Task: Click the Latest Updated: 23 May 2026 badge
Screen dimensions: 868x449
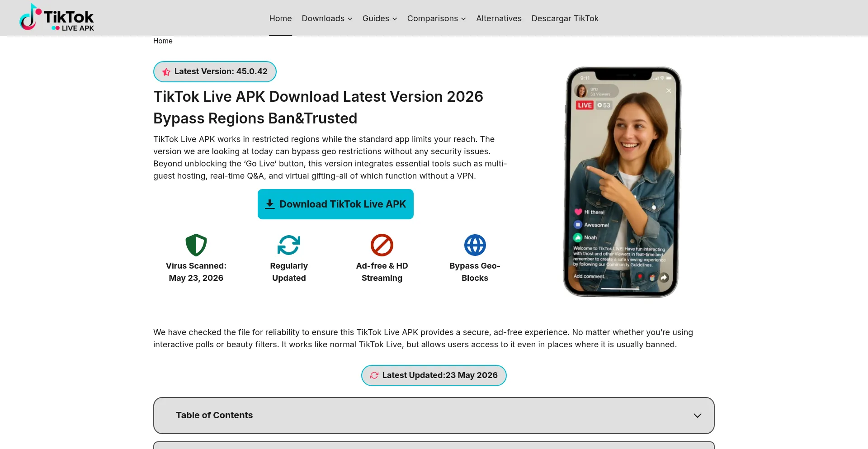Action: tap(434, 375)
